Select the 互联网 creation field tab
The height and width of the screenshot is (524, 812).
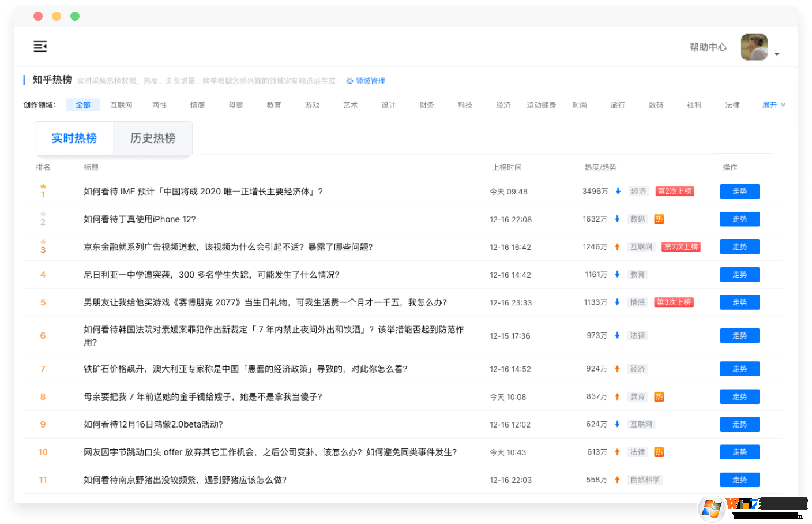pos(121,105)
